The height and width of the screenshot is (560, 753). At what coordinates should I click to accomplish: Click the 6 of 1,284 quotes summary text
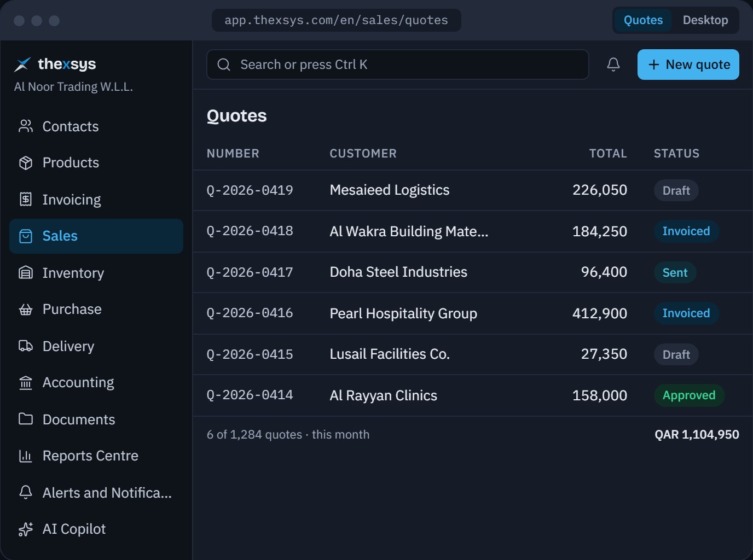(x=288, y=435)
